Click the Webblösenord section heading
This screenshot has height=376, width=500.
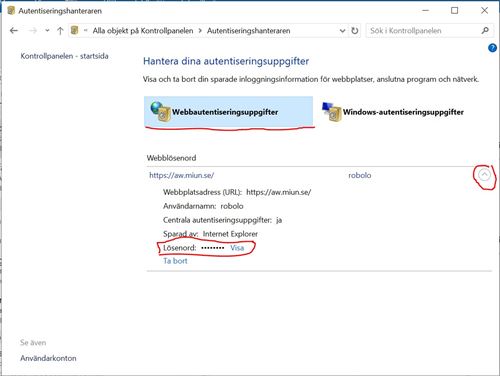[x=171, y=158]
